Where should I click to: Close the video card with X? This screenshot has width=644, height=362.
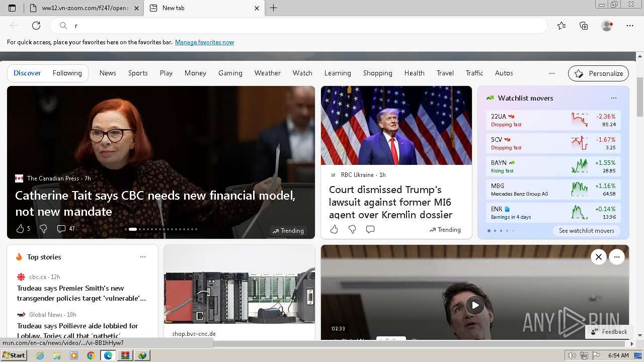click(x=599, y=257)
